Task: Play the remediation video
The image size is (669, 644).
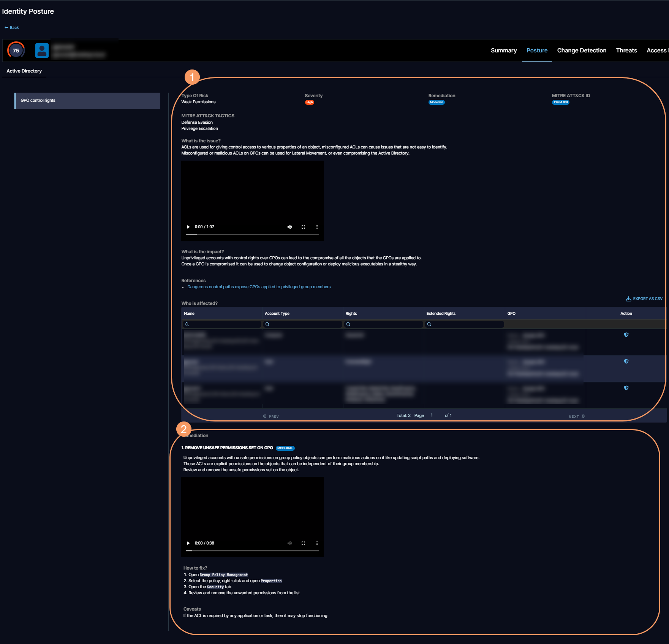Action: [188, 543]
